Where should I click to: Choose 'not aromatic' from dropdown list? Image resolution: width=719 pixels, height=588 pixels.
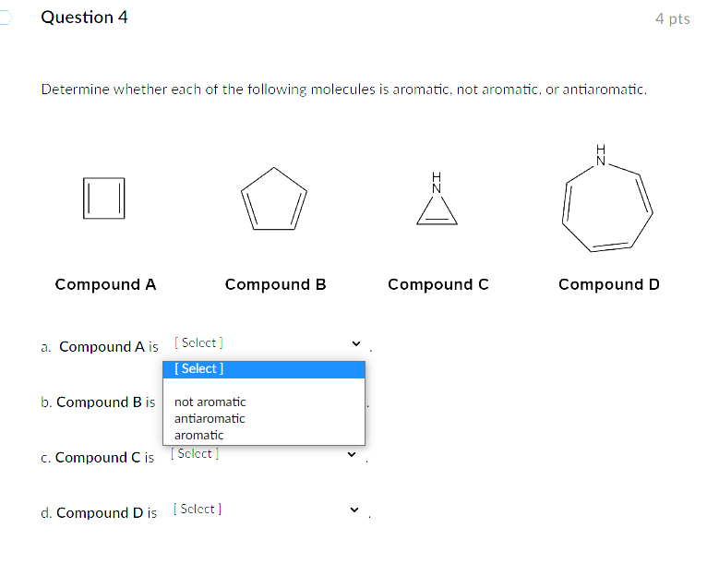[x=210, y=402]
